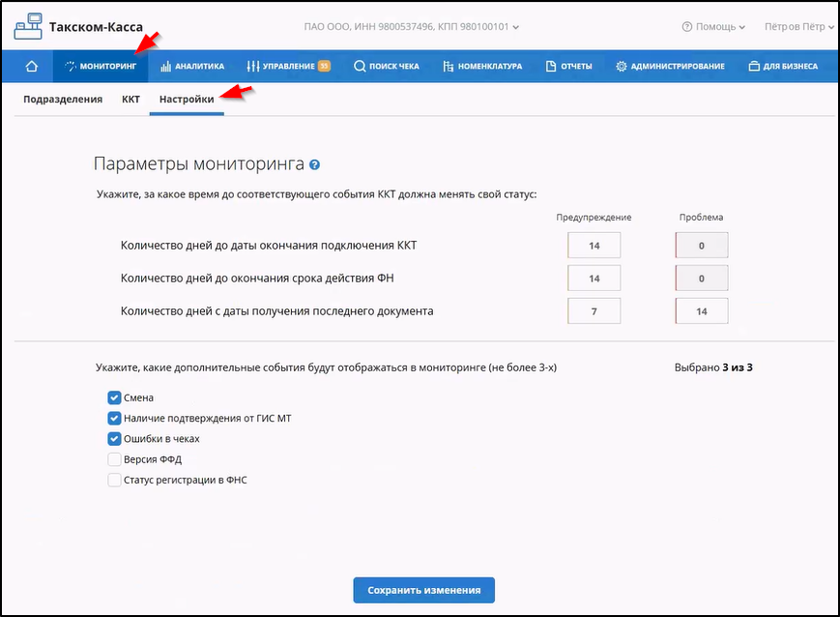Edit problem days for последнего документа
The width and height of the screenshot is (840, 617).
tap(701, 310)
